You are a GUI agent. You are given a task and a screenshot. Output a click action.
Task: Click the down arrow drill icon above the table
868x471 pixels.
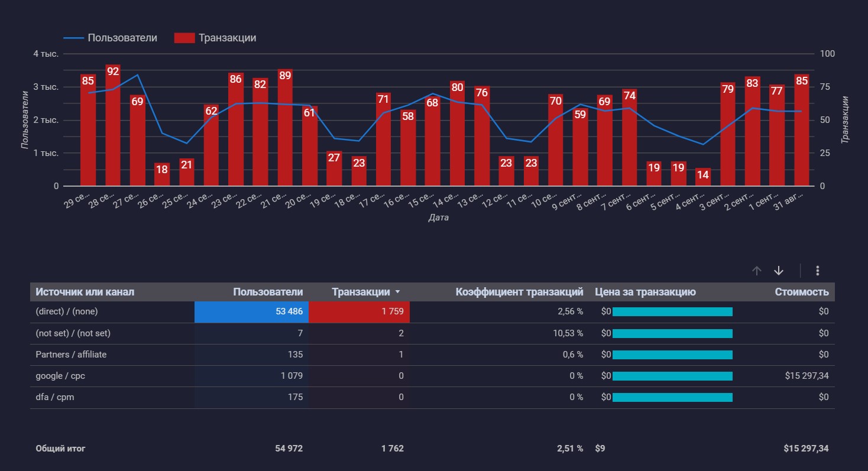(779, 271)
